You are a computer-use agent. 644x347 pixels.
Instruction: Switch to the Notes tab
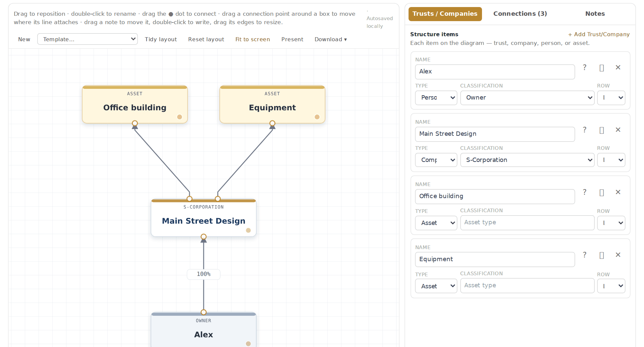tap(595, 14)
